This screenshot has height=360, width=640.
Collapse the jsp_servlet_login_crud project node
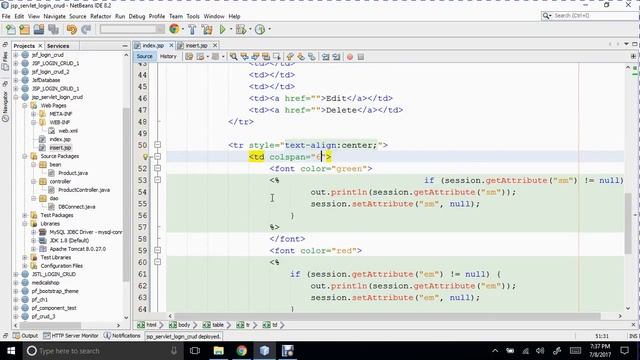(16, 97)
